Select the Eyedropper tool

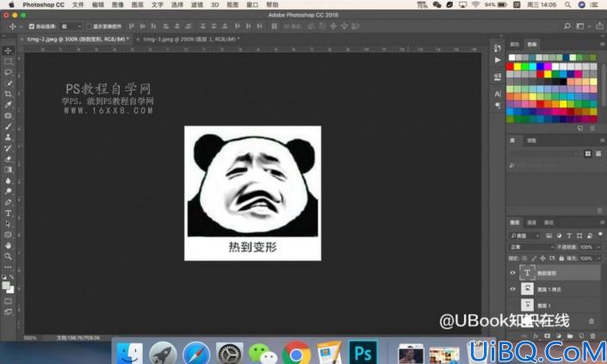8,105
